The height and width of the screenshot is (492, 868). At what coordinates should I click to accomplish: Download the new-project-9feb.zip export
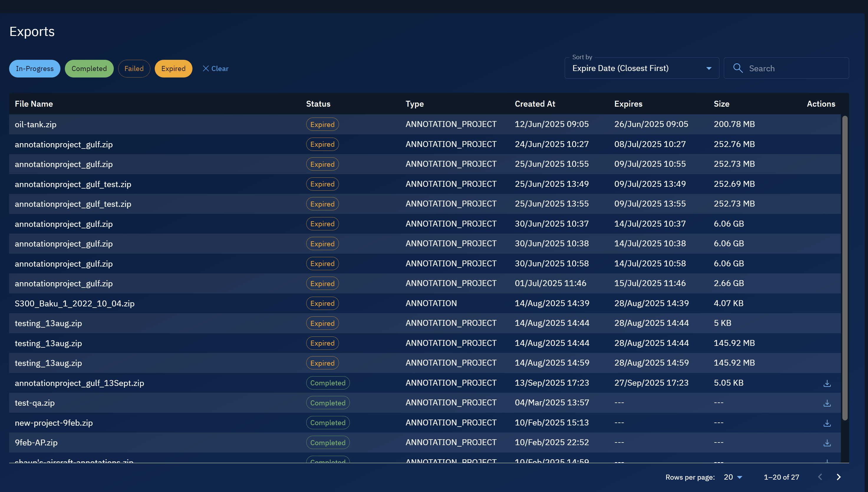tap(827, 423)
